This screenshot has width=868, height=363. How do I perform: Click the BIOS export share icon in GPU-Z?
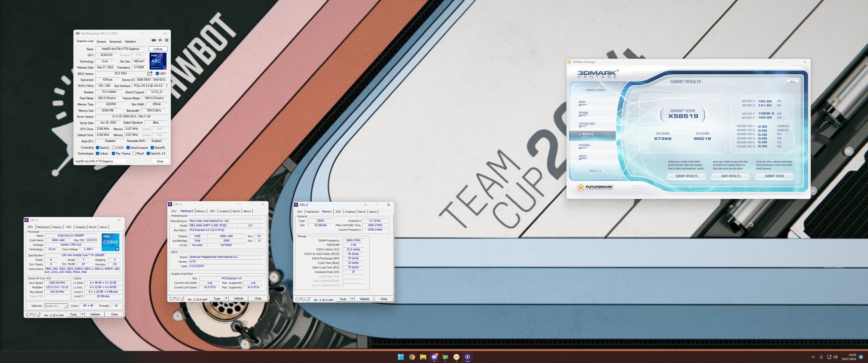[150, 73]
